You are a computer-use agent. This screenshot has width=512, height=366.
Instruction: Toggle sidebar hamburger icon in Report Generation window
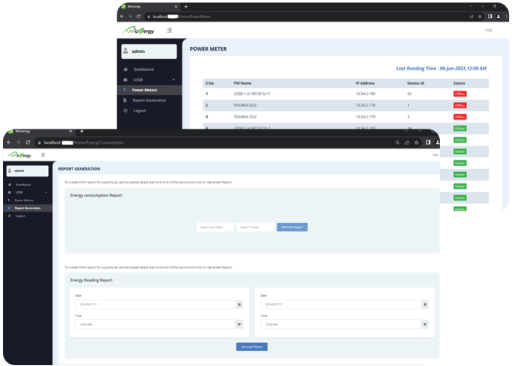coord(43,155)
